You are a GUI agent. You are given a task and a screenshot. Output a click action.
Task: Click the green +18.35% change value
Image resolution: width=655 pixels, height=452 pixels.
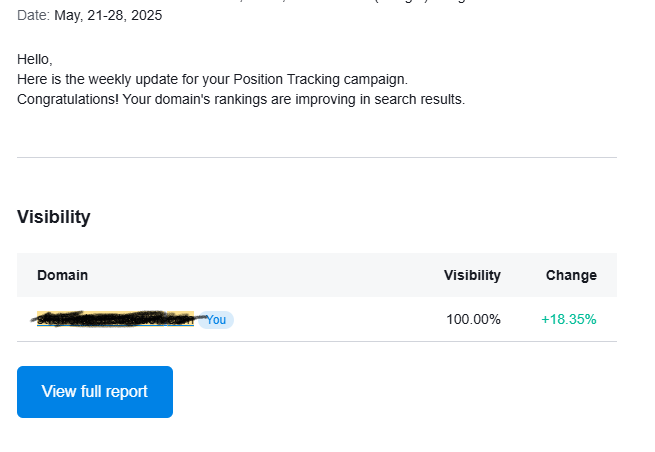[x=569, y=320]
